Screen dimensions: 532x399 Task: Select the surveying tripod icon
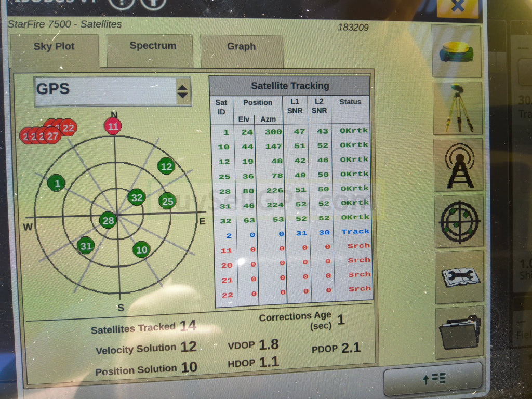point(458,108)
